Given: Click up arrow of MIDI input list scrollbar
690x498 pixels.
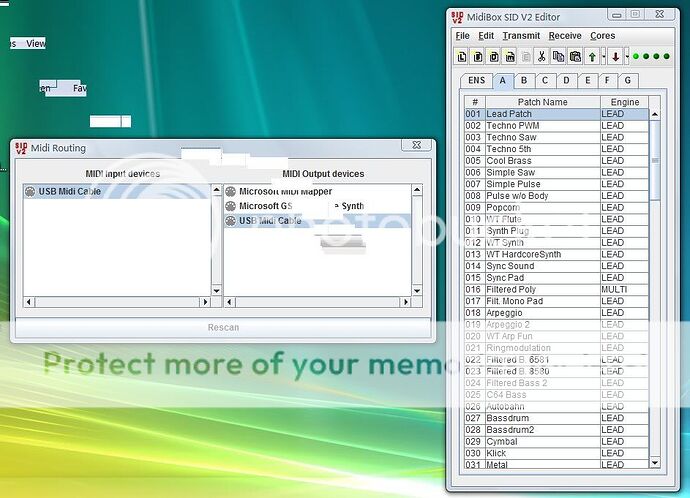Looking at the screenshot, I should [217, 190].
